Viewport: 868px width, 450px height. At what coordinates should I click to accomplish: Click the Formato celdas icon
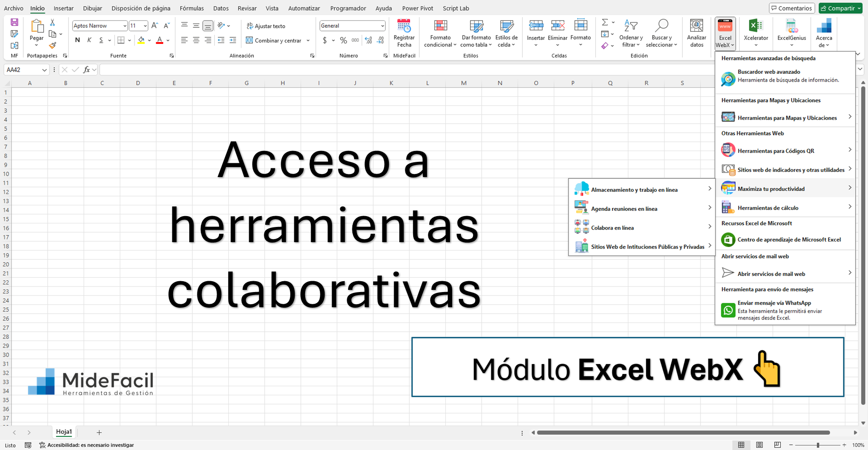581,26
